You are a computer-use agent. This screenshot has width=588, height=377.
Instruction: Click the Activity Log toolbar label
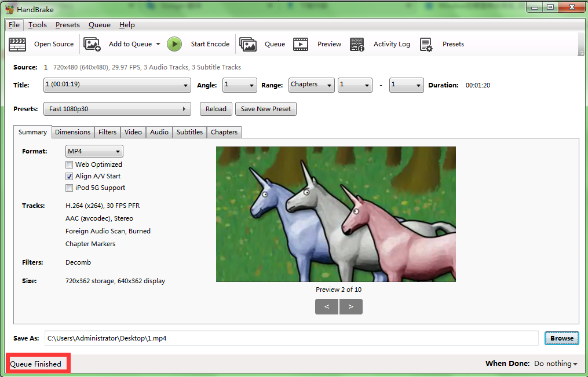(x=392, y=44)
